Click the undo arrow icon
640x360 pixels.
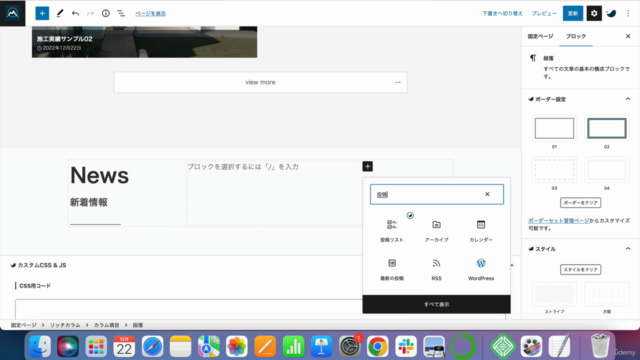[75, 13]
